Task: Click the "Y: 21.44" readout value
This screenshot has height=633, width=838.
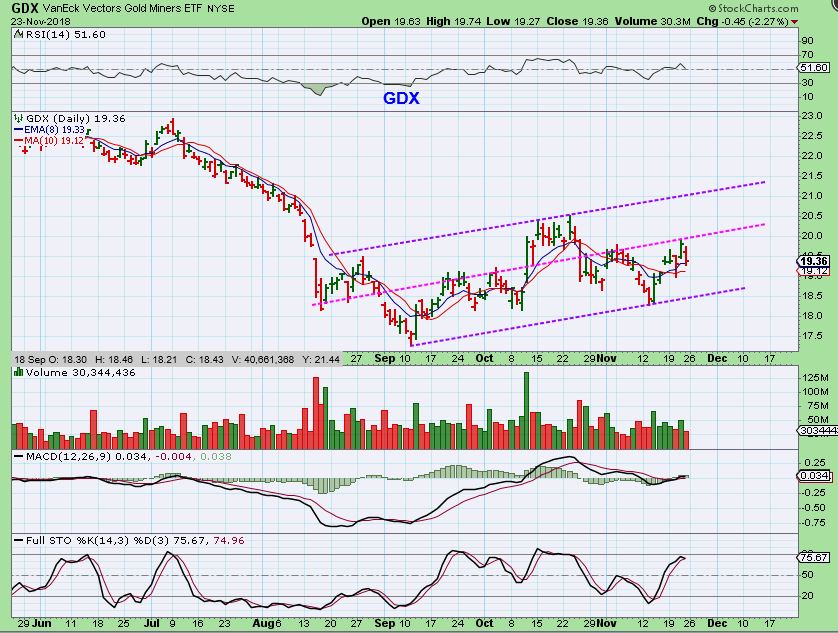Action: pos(321,359)
